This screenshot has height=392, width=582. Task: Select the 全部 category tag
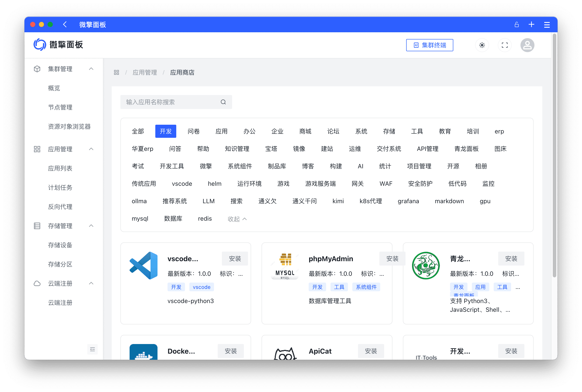(138, 131)
